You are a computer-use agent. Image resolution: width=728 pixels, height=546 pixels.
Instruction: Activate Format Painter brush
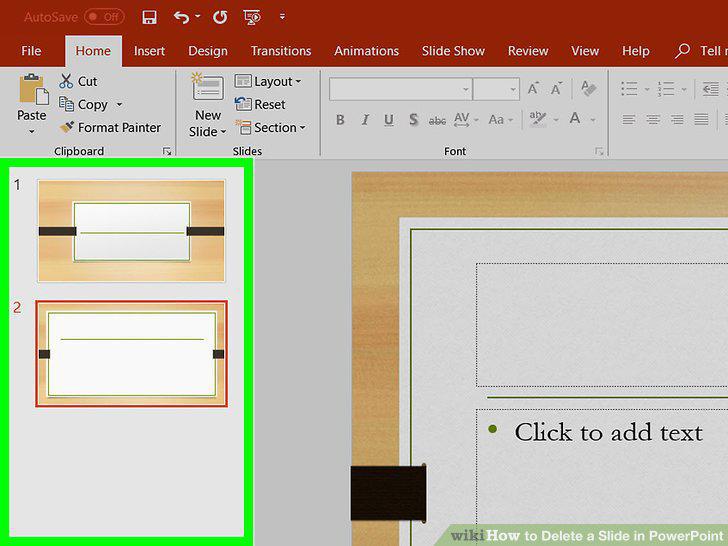pos(110,127)
